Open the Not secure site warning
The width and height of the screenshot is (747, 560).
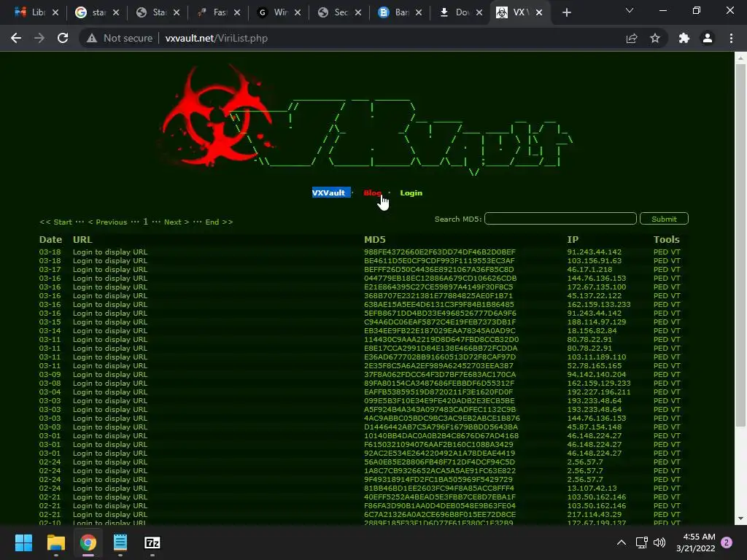(120, 38)
